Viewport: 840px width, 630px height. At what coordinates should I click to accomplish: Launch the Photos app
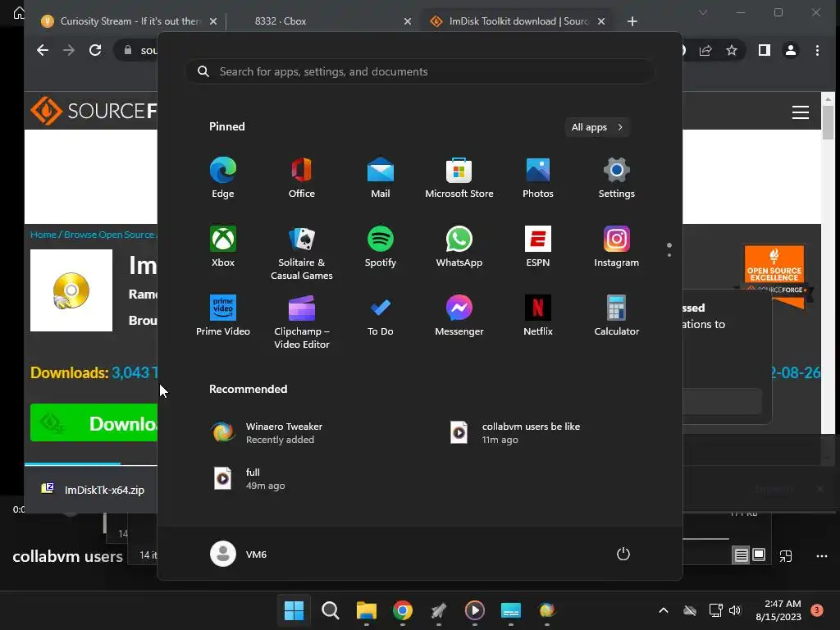pos(538,178)
